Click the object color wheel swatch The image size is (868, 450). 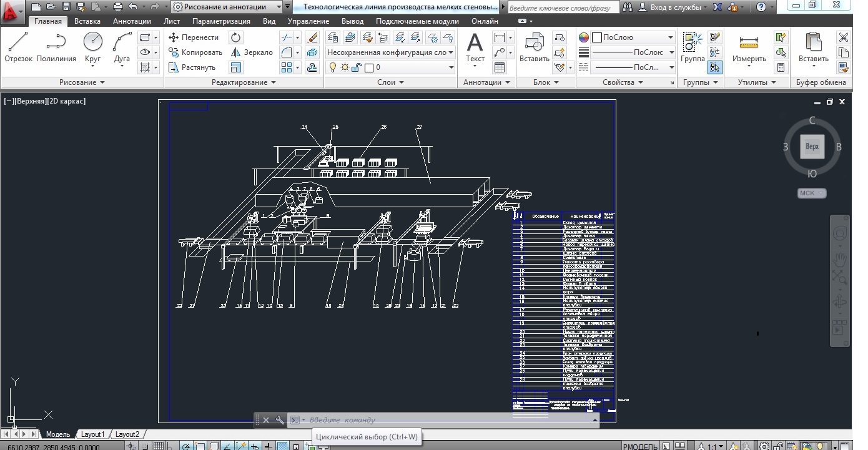point(584,37)
